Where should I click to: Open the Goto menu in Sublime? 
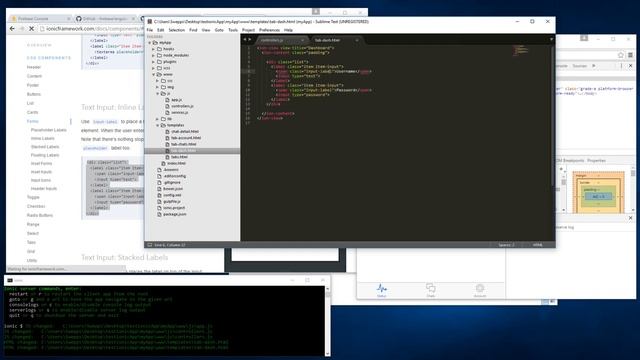point(219,30)
